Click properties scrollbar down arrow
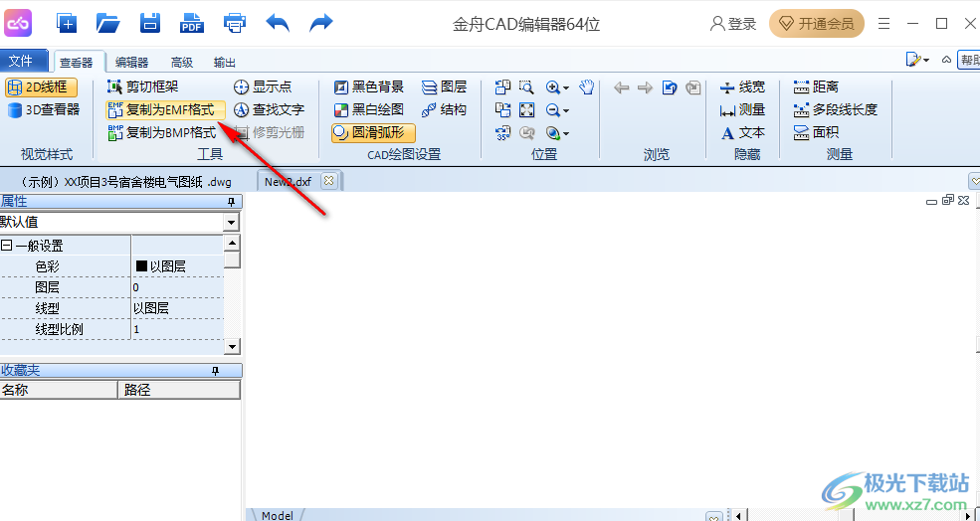 point(232,346)
